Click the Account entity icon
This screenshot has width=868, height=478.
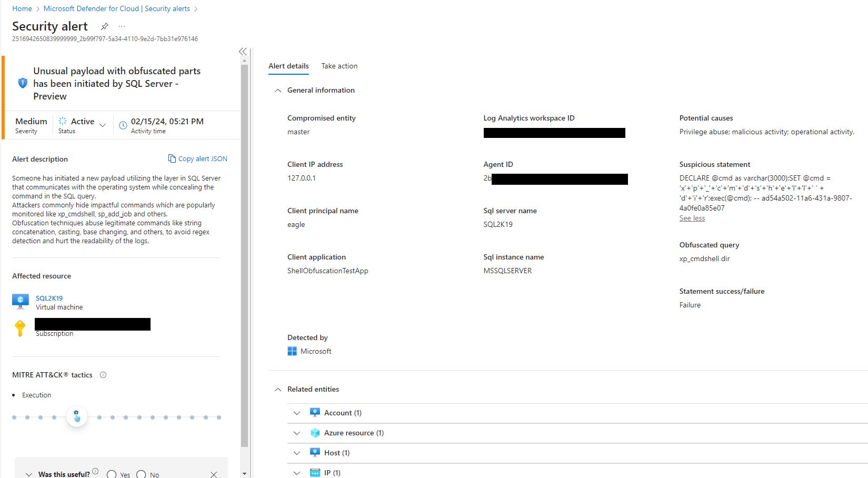point(315,412)
